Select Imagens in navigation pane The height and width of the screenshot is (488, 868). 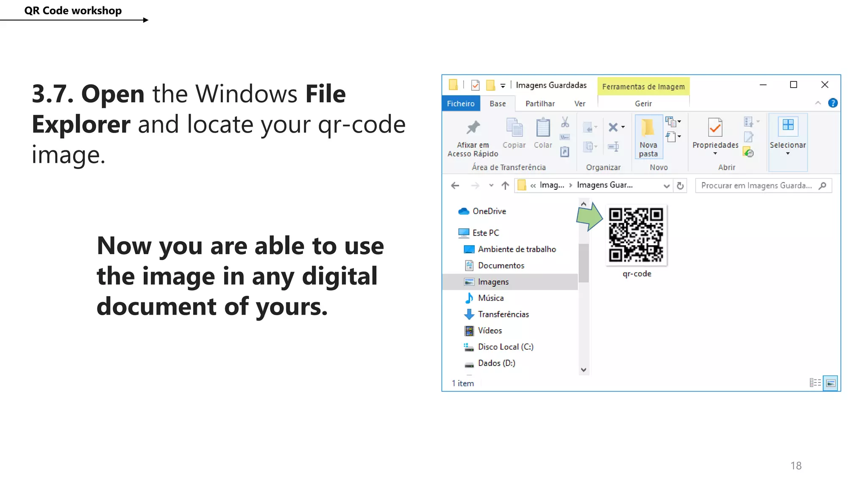[x=510, y=282]
